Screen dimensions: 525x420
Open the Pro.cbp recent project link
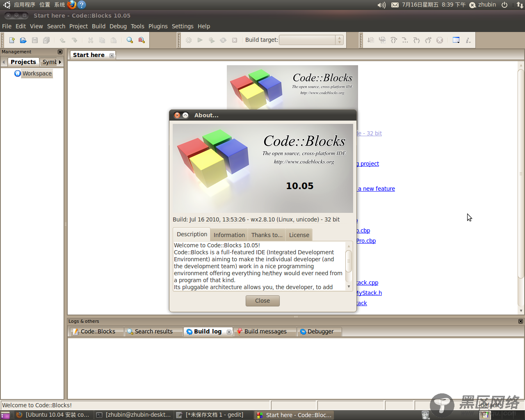click(x=366, y=241)
